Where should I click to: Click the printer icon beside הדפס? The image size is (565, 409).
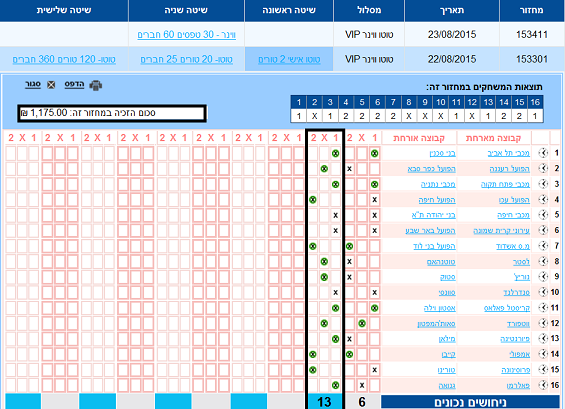[95, 85]
